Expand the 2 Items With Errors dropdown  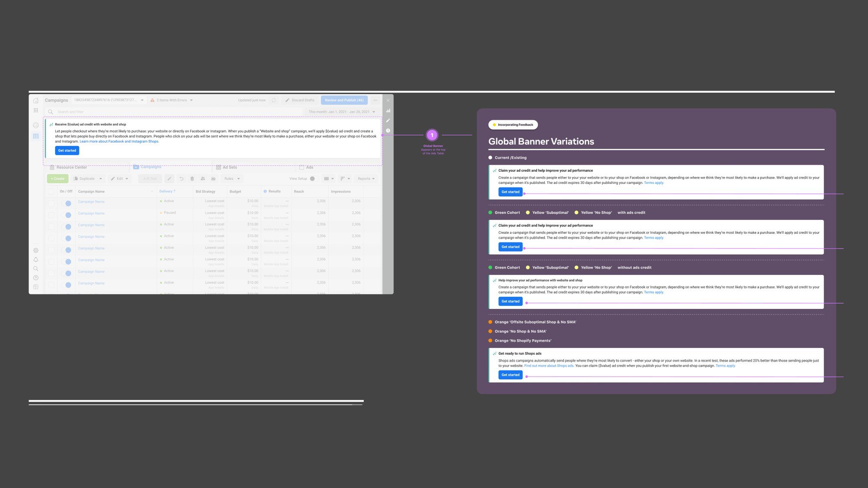(x=191, y=100)
